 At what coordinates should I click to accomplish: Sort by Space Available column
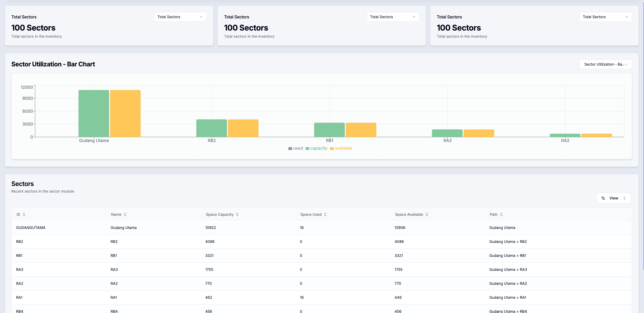coord(427,214)
